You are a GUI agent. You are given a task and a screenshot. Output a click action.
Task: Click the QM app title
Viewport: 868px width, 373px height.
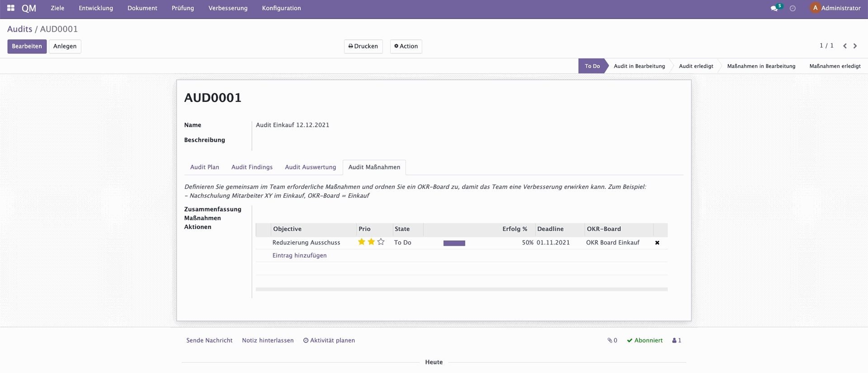29,8
